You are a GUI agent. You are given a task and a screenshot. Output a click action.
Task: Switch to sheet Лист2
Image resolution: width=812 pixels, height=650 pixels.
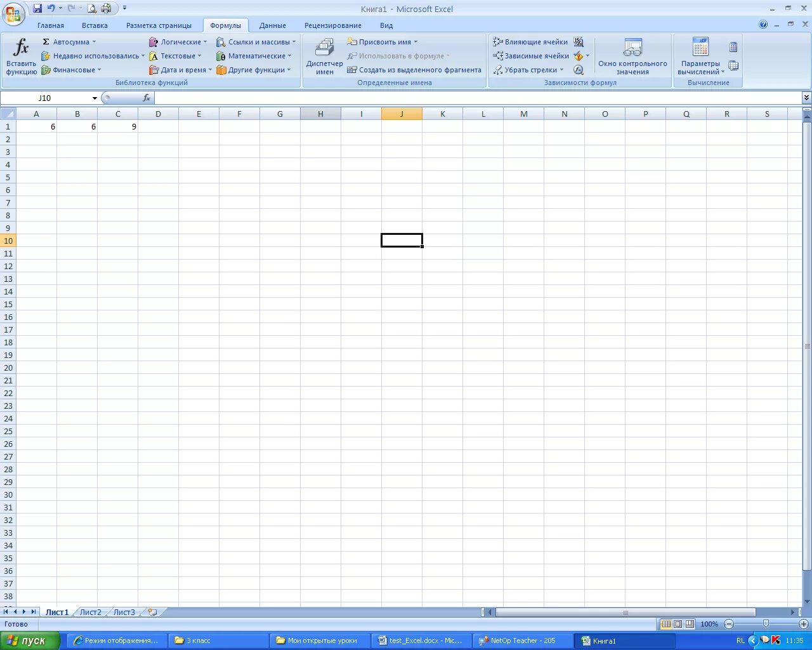pyautogui.click(x=91, y=613)
